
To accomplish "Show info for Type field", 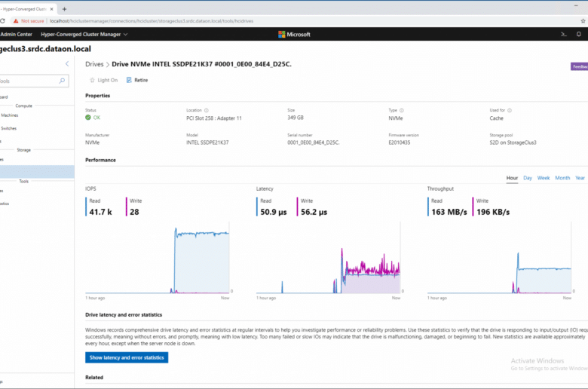I will 402,110.
